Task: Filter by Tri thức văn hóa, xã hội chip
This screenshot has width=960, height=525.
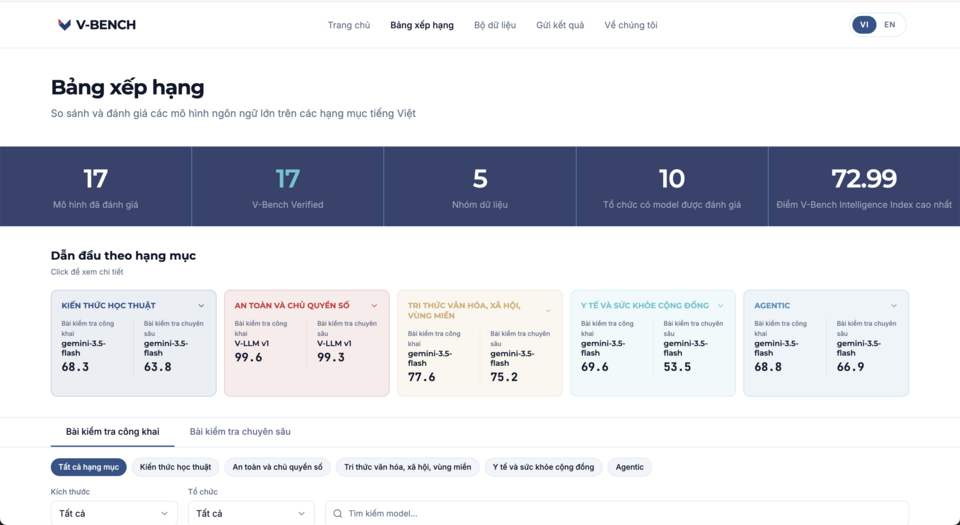Action: 408,467
